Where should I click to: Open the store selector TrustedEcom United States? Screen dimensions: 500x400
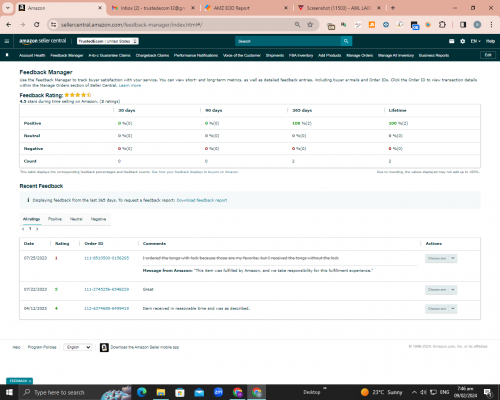click(108, 41)
